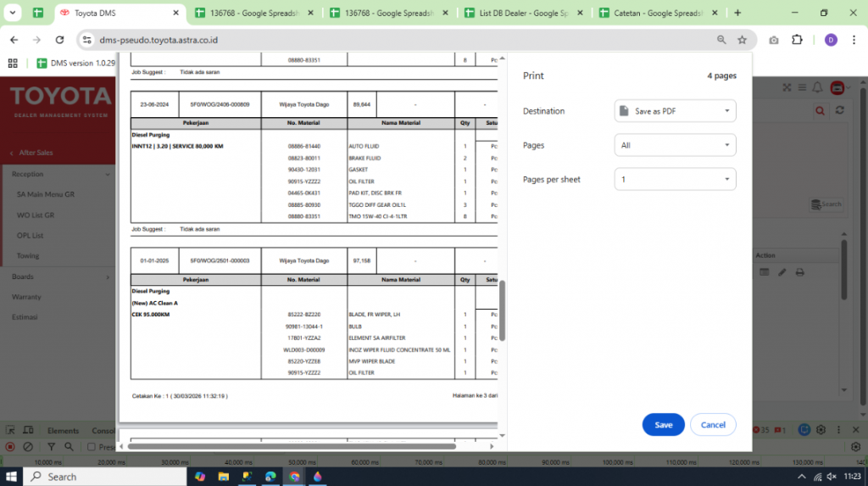Bookmark this page with the star icon
This screenshot has height=486, width=868.
tap(742, 40)
